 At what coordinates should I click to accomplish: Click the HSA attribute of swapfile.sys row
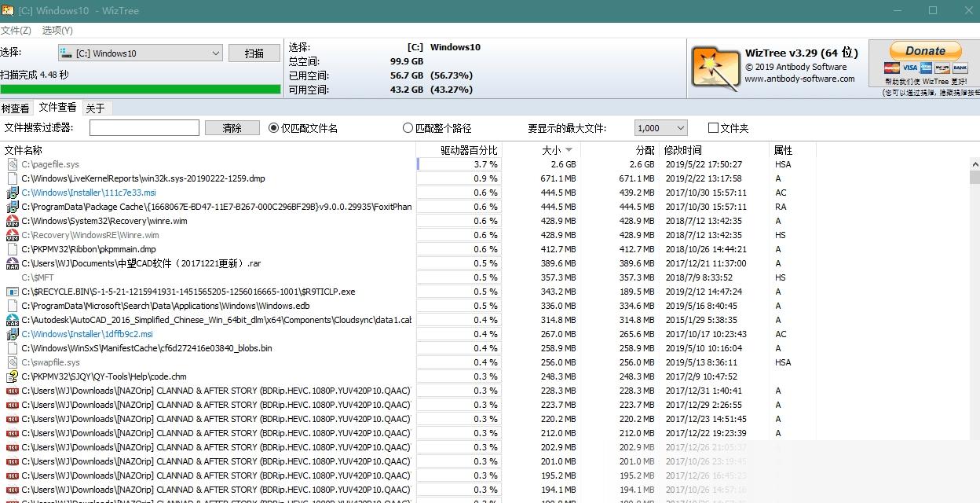tap(783, 362)
